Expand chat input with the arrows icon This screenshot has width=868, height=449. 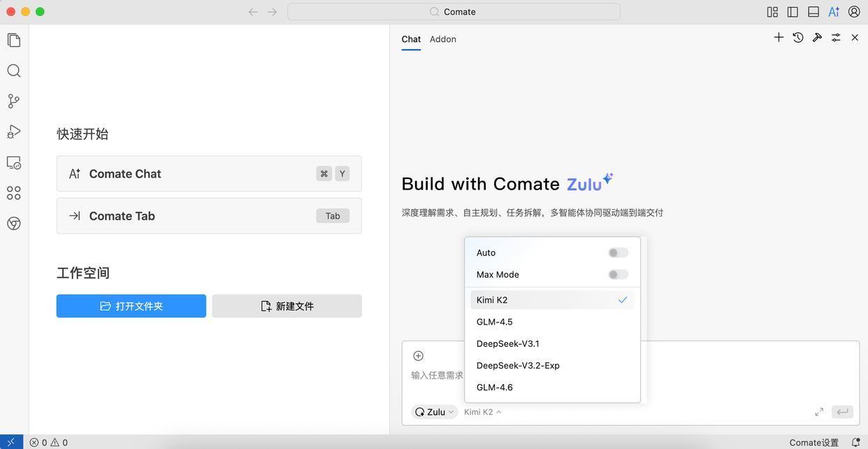point(819,412)
